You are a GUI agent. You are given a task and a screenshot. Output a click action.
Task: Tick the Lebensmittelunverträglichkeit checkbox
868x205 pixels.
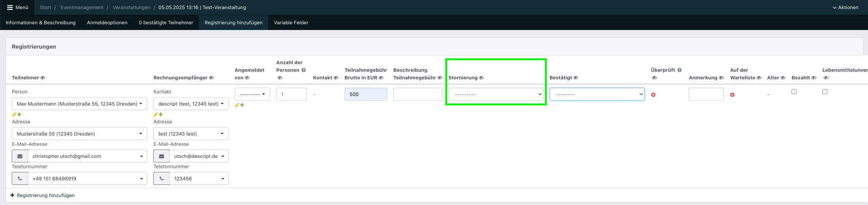click(x=825, y=91)
